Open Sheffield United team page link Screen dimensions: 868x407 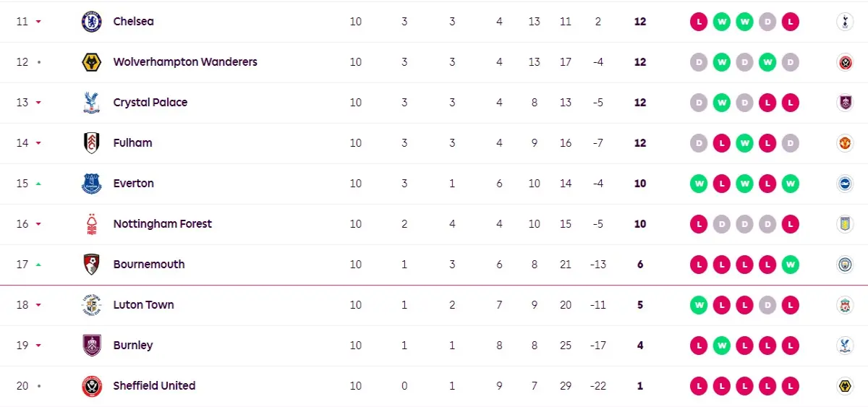[x=154, y=386]
